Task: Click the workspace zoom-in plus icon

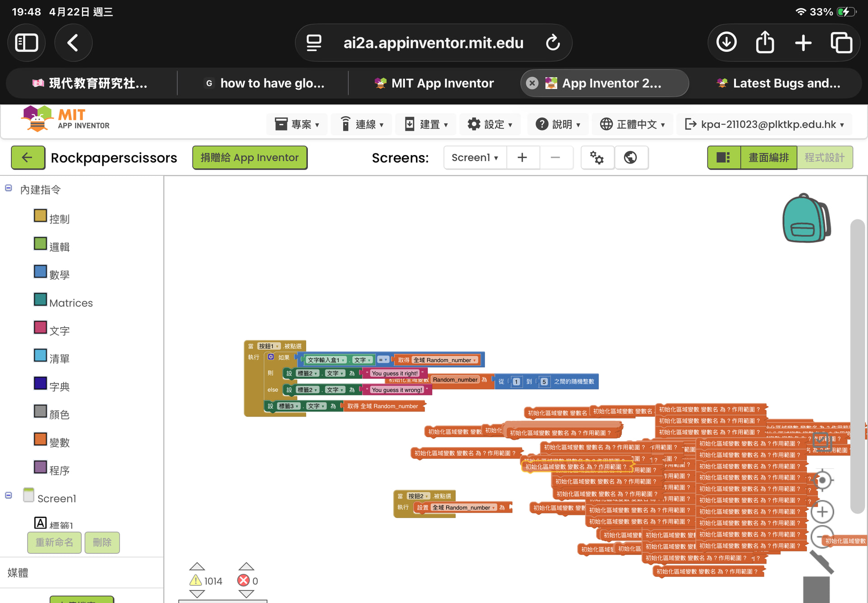Action: coord(822,512)
